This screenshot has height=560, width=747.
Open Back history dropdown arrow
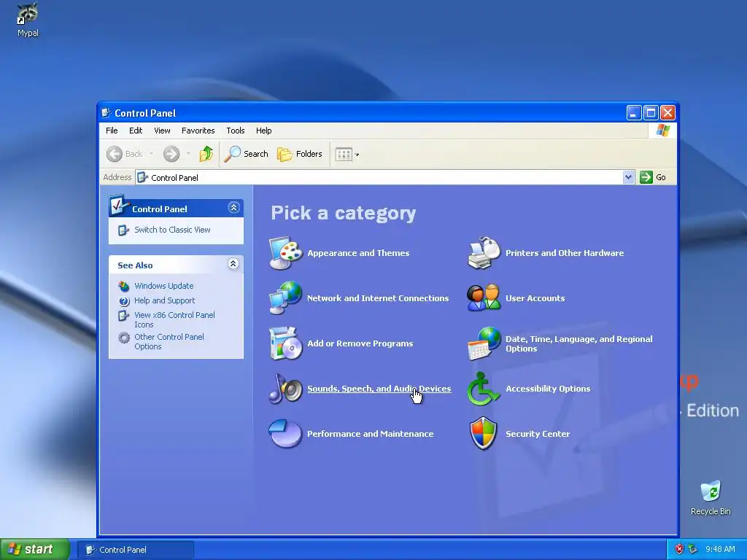(x=151, y=154)
